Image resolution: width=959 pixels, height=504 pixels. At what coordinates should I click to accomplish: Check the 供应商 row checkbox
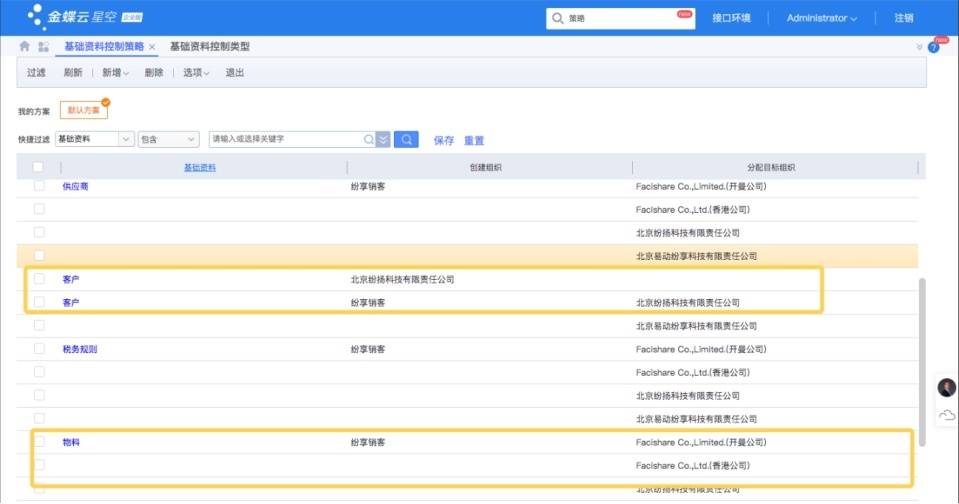tap(39, 186)
